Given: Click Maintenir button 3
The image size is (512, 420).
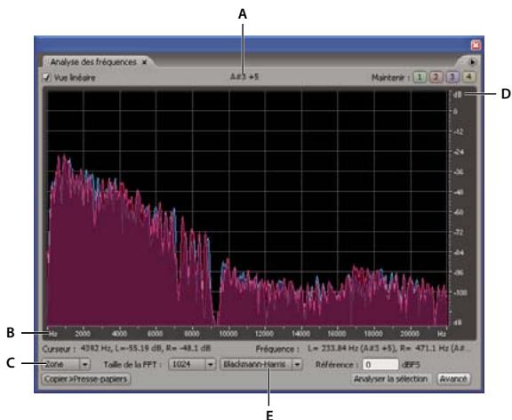Looking at the screenshot, I should coord(452,77).
